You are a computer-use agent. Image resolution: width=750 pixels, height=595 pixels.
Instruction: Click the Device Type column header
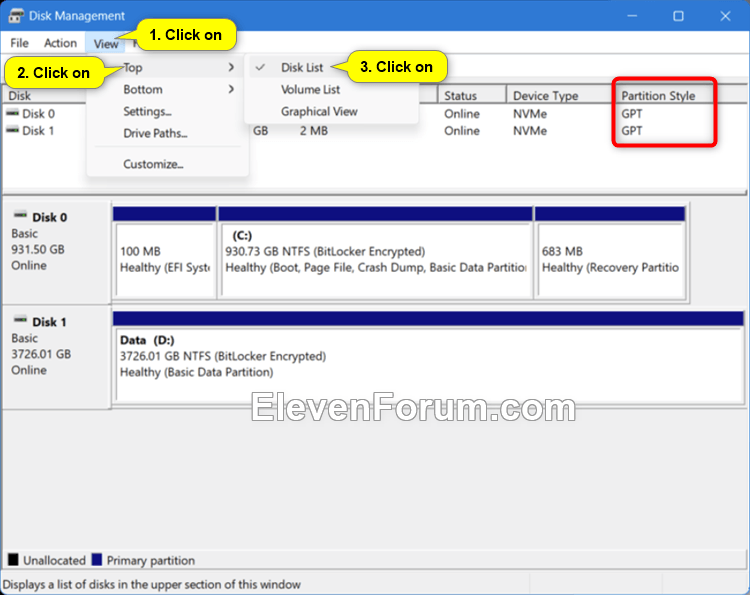(560, 96)
